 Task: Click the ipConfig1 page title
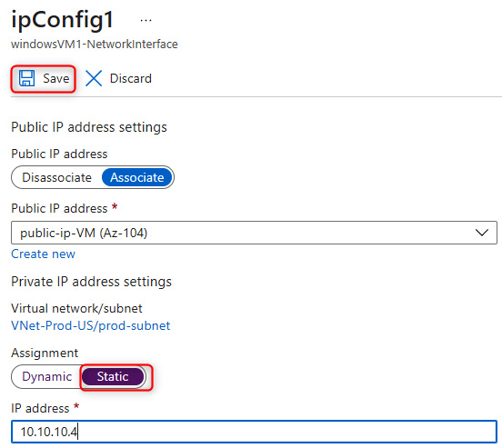click(63, 20)
